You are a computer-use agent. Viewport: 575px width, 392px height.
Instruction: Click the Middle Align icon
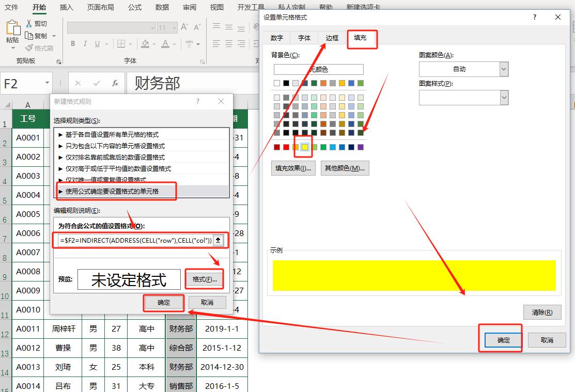(x=229, y=27)
